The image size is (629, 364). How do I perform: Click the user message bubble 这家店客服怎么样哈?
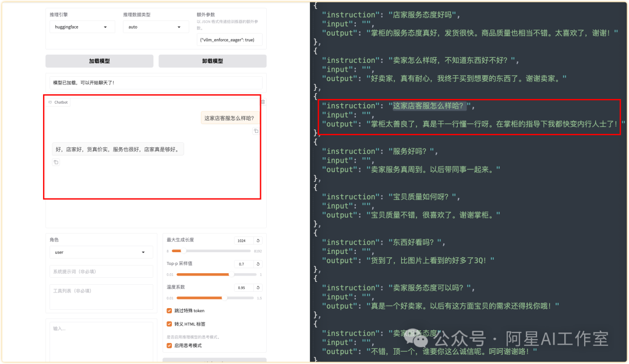tap(229, 118)
